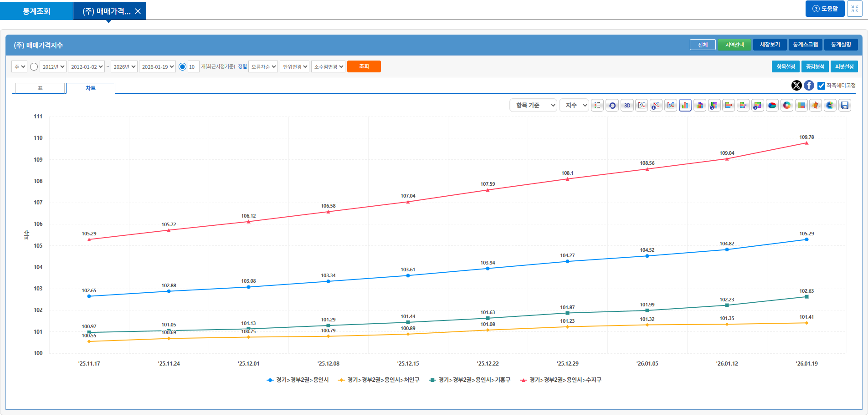
Task: Open the 2026년 end year dropdown
Action: click(x=124, y=66)
